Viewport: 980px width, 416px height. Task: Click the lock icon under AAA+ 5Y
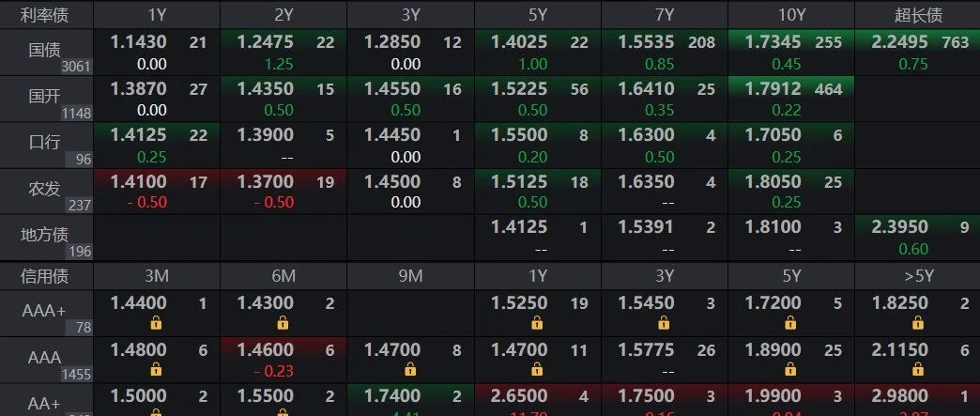(x=790, y=323)
